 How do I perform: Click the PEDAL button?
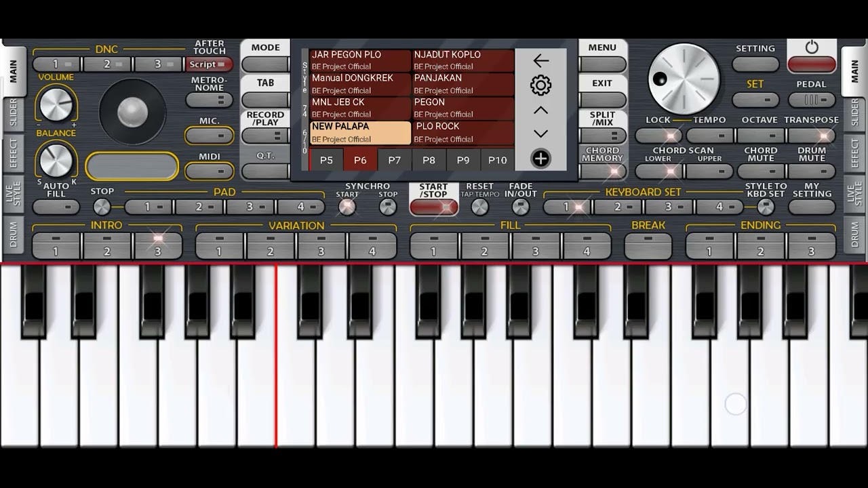tap(812, 100)
